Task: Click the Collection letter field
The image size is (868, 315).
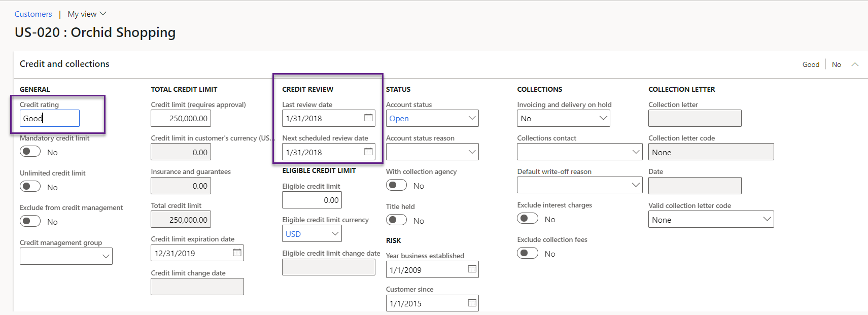Action: 695,118
